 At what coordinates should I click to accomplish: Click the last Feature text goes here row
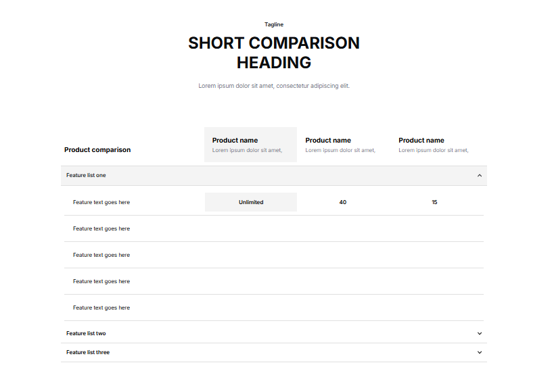101,308
